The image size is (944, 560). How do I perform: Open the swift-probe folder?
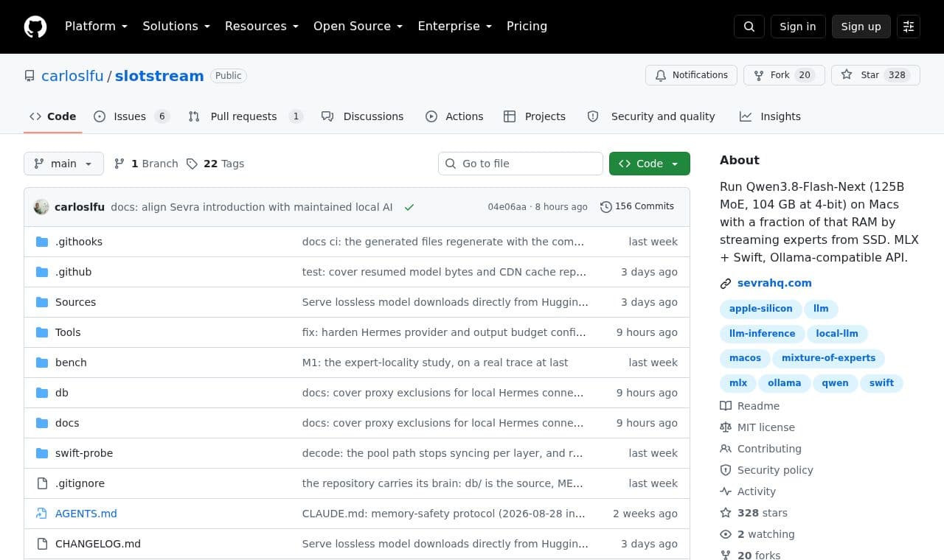tap(84, 453)
